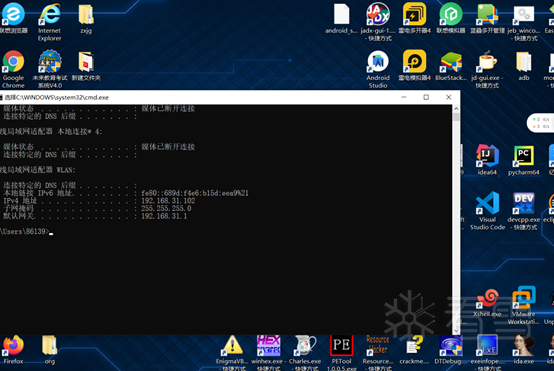Open the android_s... file icon

pyautogui.click(x=341, y=18)
